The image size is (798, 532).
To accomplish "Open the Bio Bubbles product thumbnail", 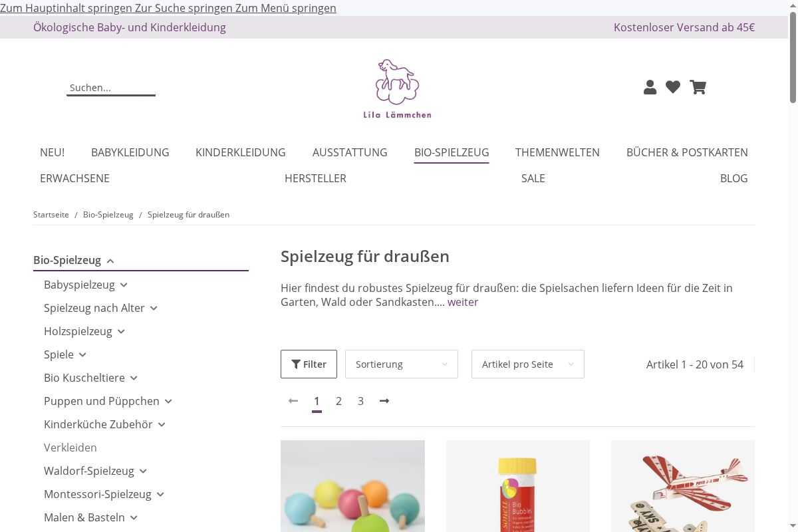I will tap(518, 486).
